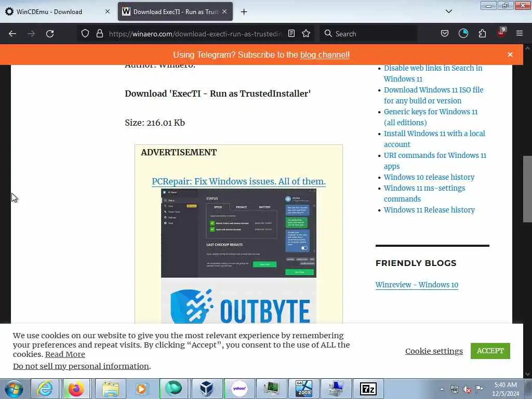Open the green teal taskbar app
The width and height of the screenshot is (532, 399).
point(174,389)
